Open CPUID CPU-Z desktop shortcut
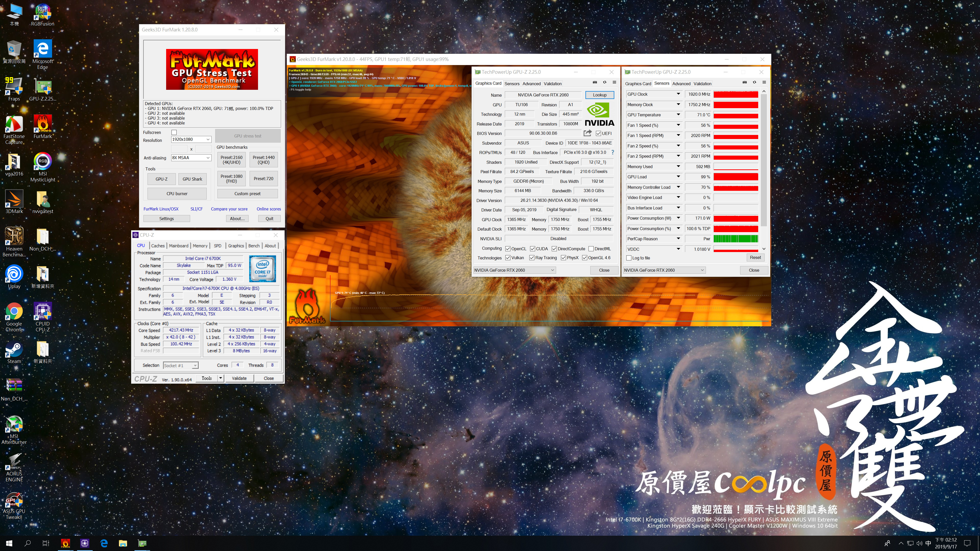 coord(43,318)
